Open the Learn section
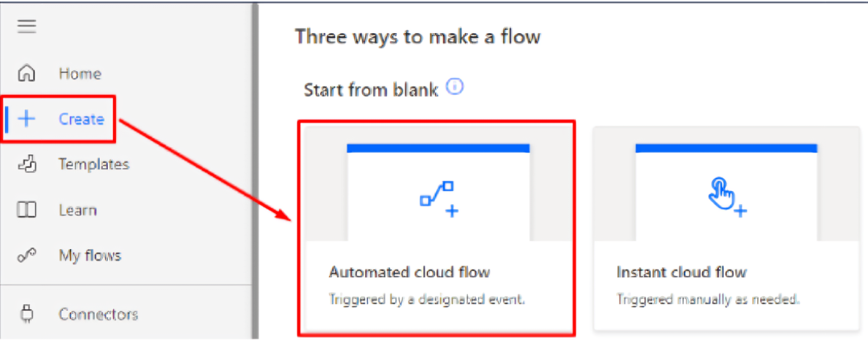 (x=78, y=211)
